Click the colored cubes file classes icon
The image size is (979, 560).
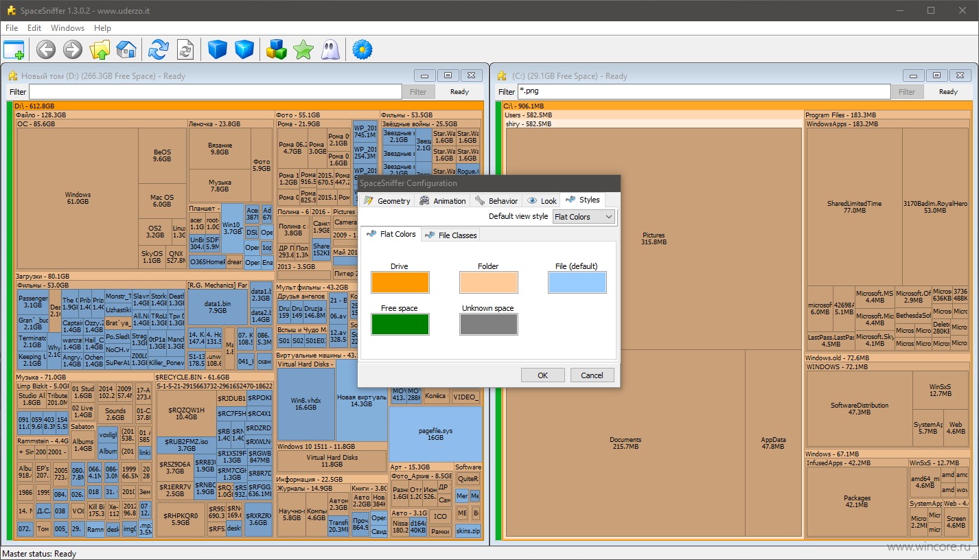point(277,49)
